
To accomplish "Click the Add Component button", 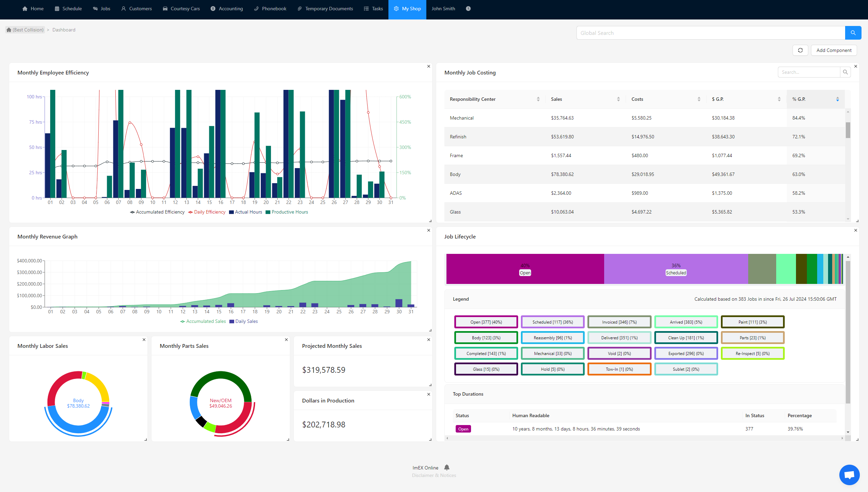I will click(x=834, y=50).
